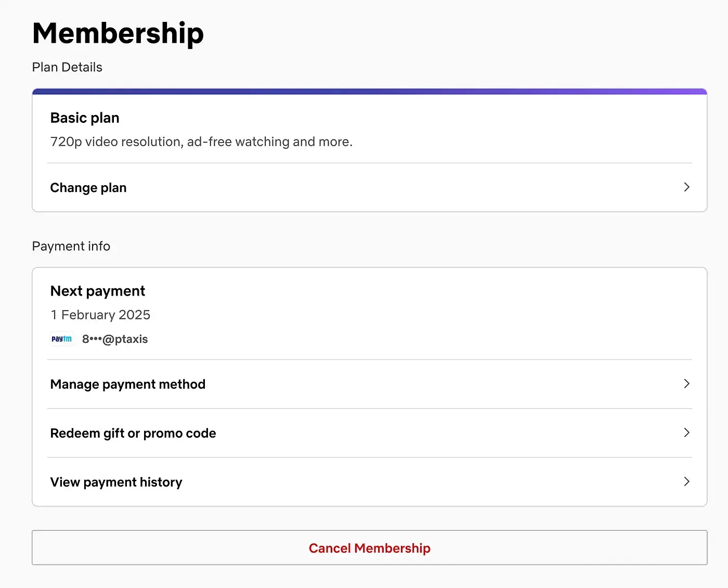Open Manage payment method
This screenshot has height=588, width=728.
(128, 384)
